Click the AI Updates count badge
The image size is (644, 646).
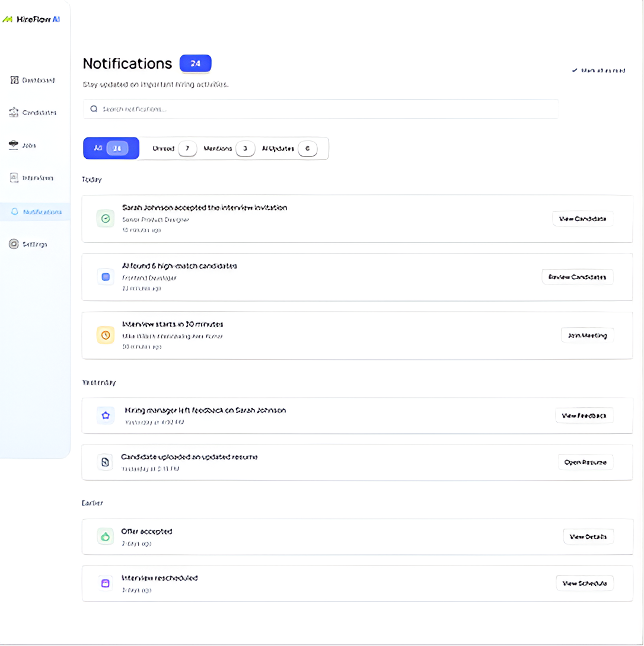tap(308, 148)
